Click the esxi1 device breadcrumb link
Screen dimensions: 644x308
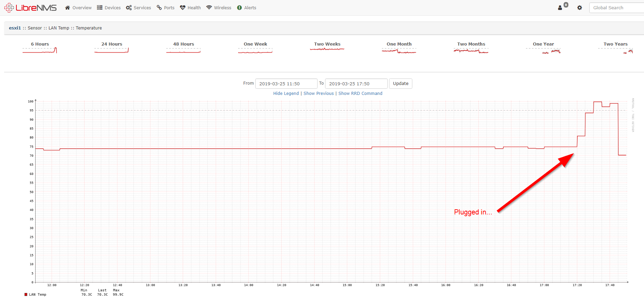point(15,28)
